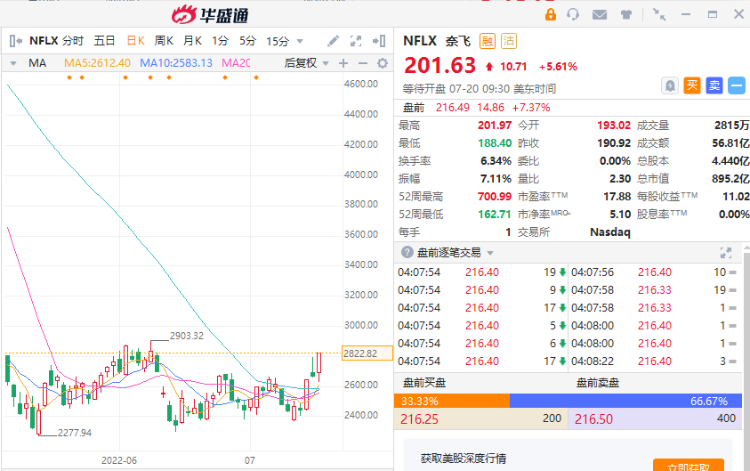Click the 04:08:22 trade row
Viewport: 750px width, 471px height.
click(x=654, y=361)
